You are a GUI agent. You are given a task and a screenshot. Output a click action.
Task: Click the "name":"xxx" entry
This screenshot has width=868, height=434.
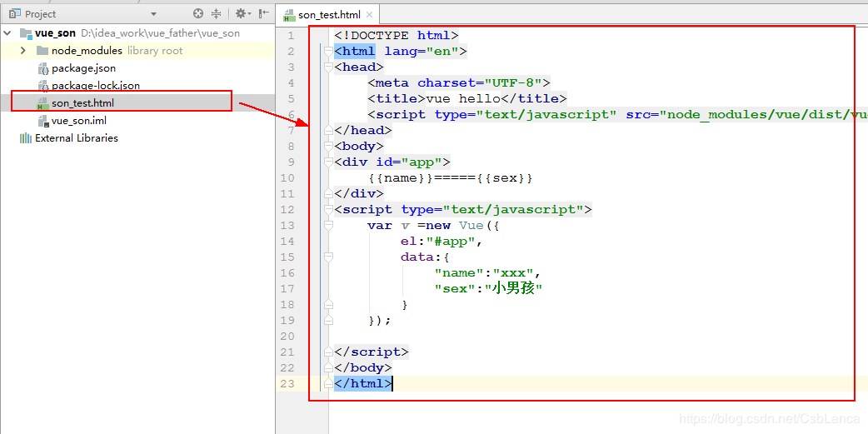tap(487, 273)
